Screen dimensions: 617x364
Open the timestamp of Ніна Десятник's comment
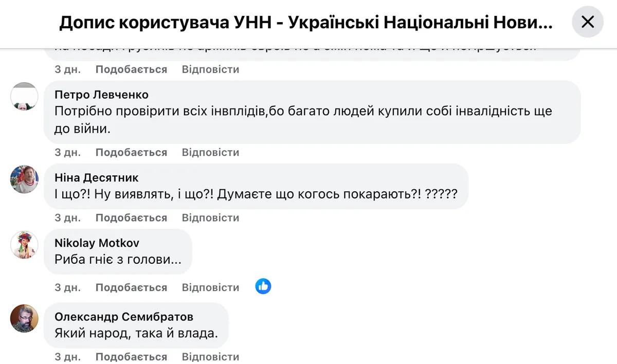68,217
